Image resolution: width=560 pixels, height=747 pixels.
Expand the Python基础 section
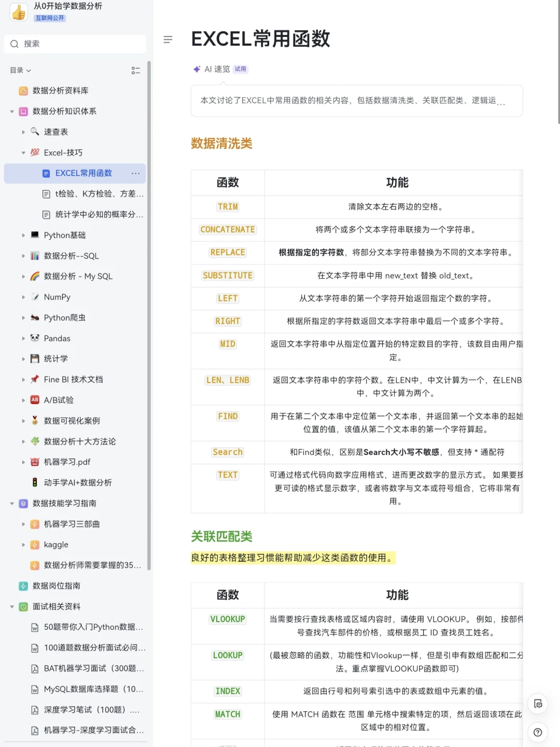point(23,235)
